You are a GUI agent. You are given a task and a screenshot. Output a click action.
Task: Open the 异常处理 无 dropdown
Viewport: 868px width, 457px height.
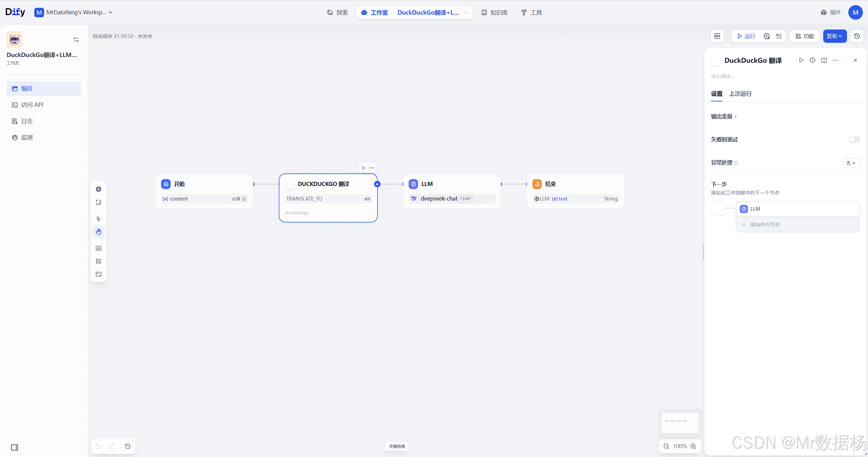click(x=851, y=163)
